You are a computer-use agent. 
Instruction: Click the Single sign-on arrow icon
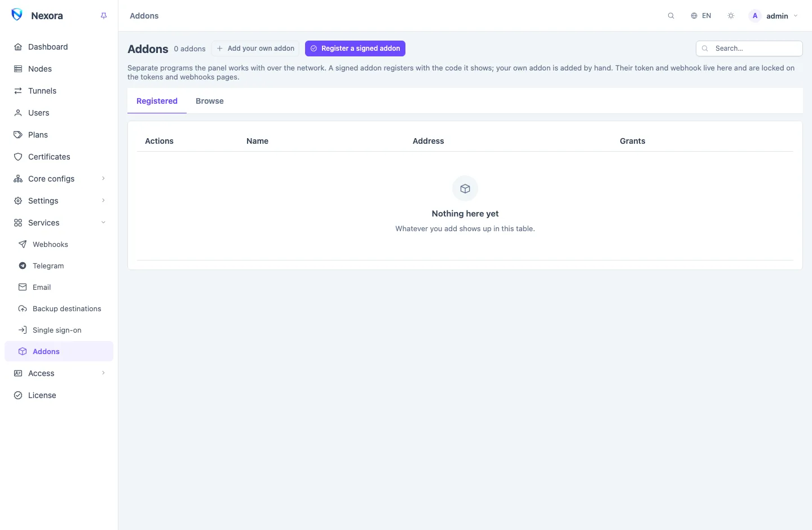point(23,330)
